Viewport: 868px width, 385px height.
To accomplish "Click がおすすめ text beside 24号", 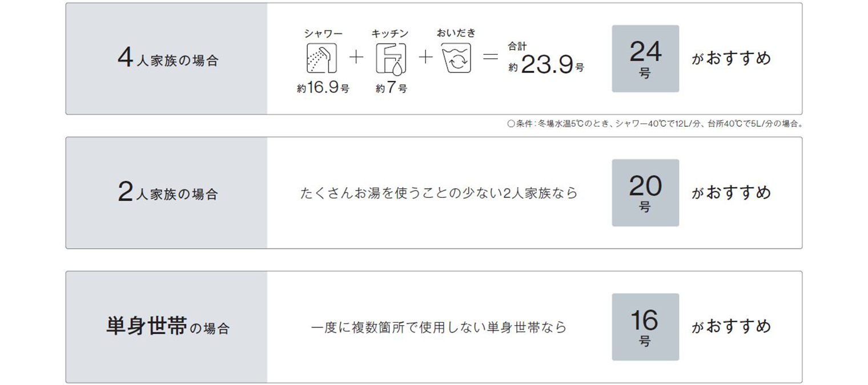I will 731,59.
